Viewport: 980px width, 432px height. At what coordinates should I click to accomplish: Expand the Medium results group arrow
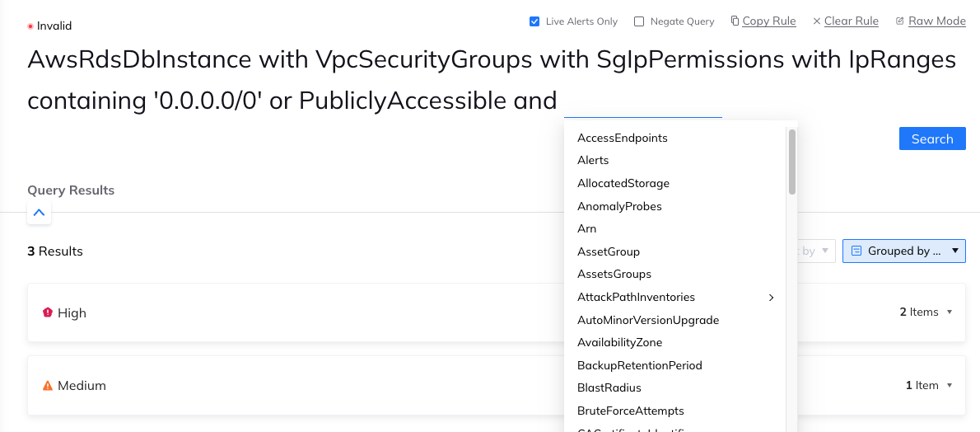(950, 385)
